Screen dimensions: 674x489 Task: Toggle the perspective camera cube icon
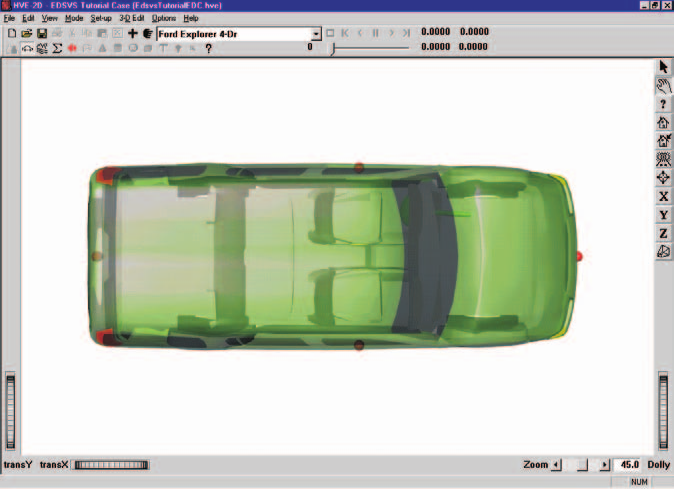(664, 252)
